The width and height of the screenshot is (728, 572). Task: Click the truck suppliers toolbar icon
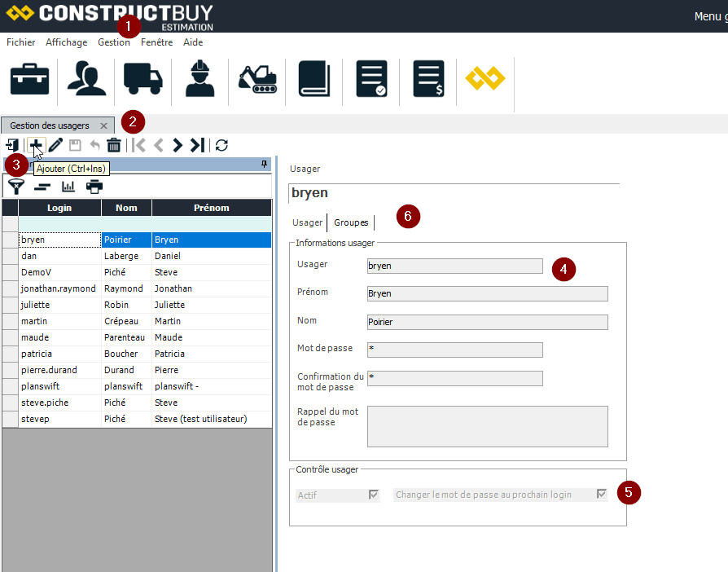click(x=143, y=79)
